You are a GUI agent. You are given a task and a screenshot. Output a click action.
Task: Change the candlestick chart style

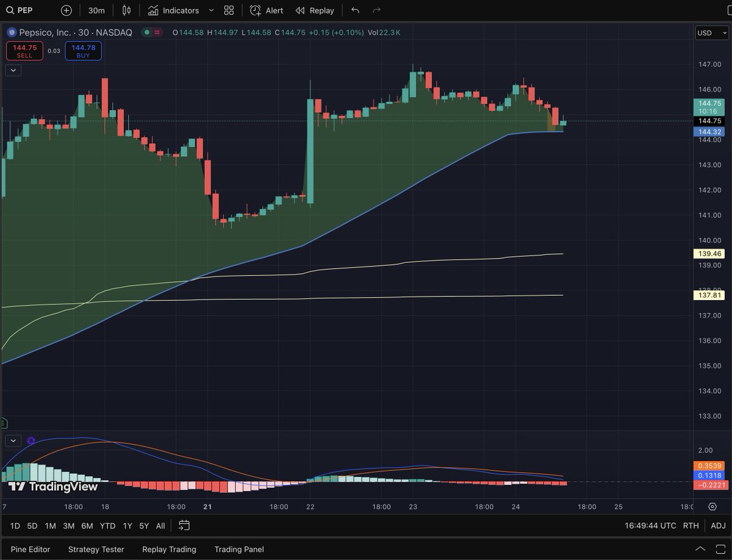click(x=126, y=10)
